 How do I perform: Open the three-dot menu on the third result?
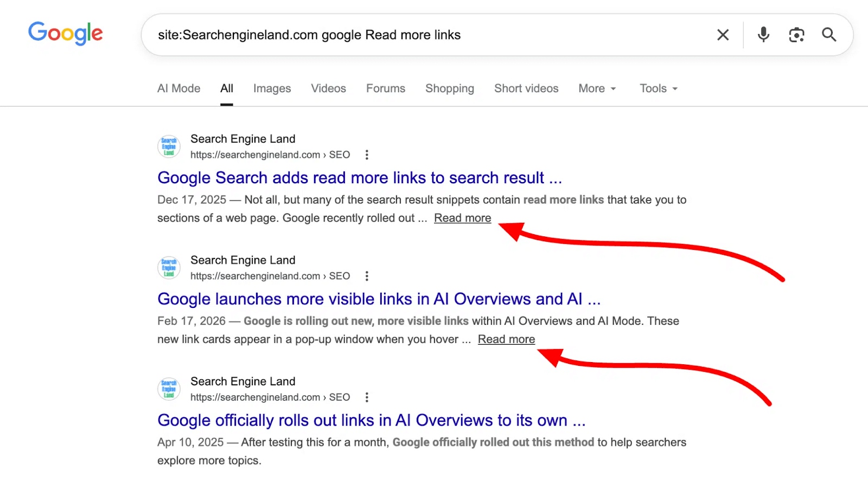(x=367, y=397)
